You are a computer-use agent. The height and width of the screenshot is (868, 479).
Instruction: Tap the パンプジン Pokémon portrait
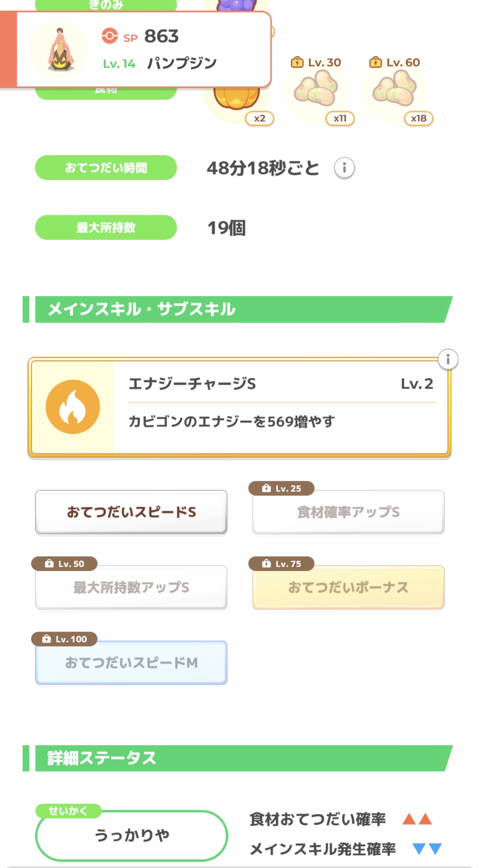point(60,49)
